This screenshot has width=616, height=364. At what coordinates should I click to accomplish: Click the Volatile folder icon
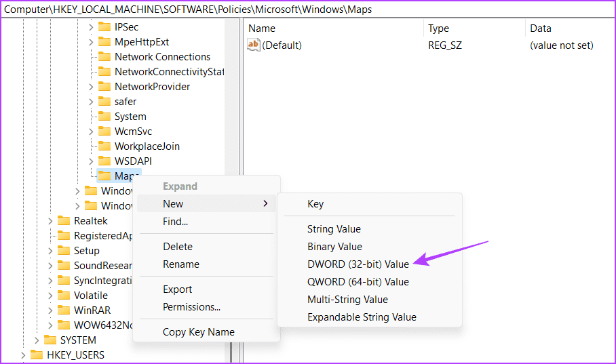(64, 296)
